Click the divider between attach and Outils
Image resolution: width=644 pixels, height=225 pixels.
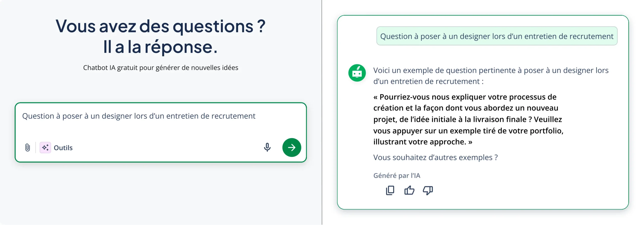pos(36,148)
